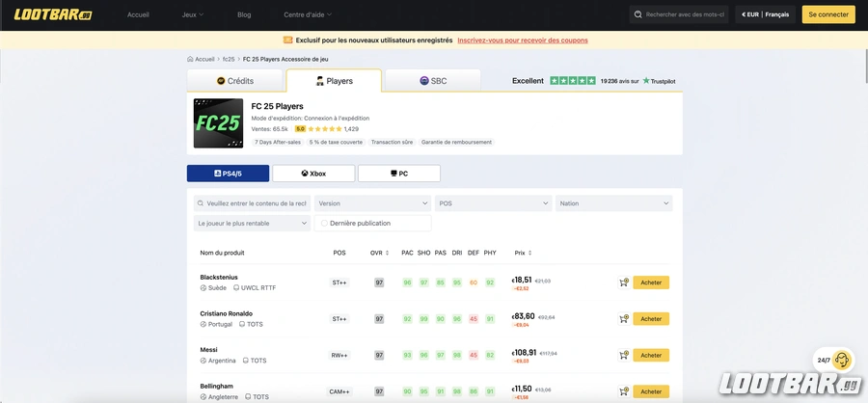Click Garantie de remboursement tag
The width and height of the screenshot is (868, 403).
click(456, 143)
